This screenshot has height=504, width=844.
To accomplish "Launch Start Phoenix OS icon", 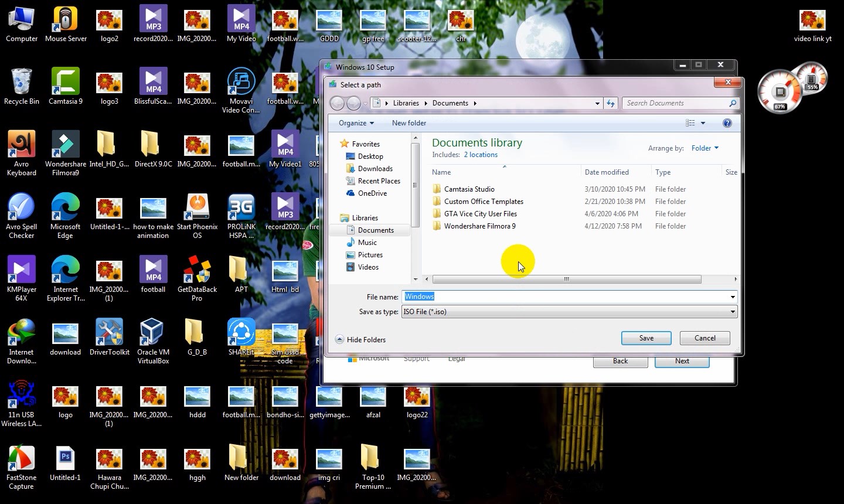I will [x=198, y=216].
